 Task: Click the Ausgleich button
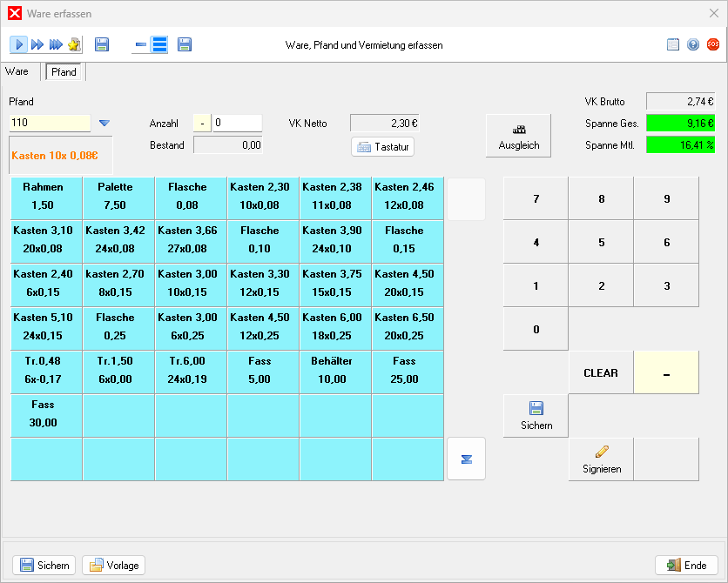(x=518, y=136)
